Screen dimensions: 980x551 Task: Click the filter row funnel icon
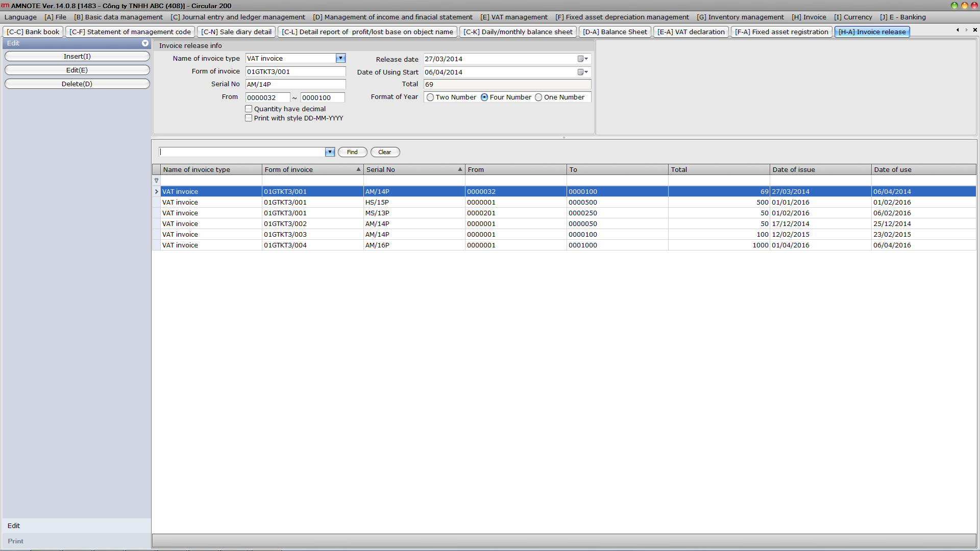coord(156,181)
